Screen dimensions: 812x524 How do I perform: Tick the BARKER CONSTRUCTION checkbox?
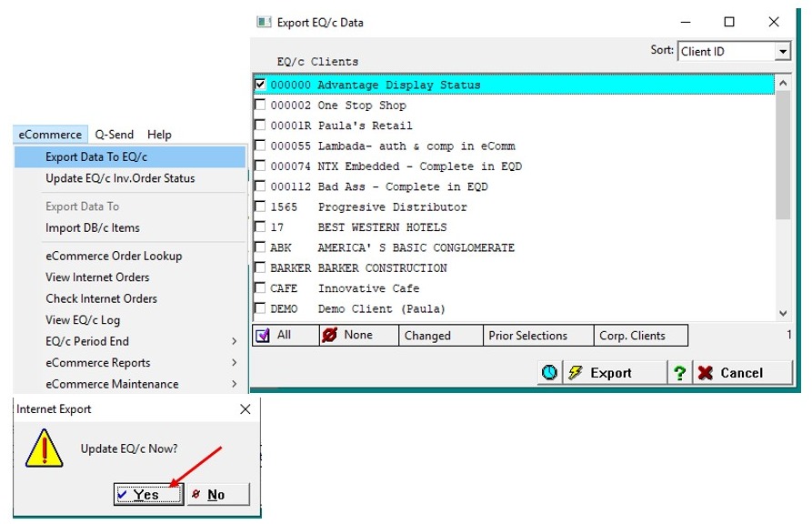[x=260, y=267]
